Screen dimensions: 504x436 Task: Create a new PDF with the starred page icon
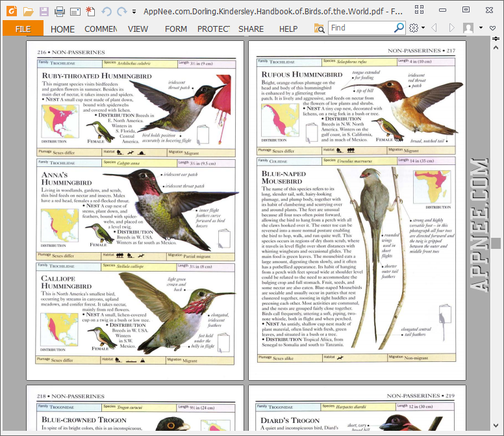pyautogui.click(x=90, y=11)
